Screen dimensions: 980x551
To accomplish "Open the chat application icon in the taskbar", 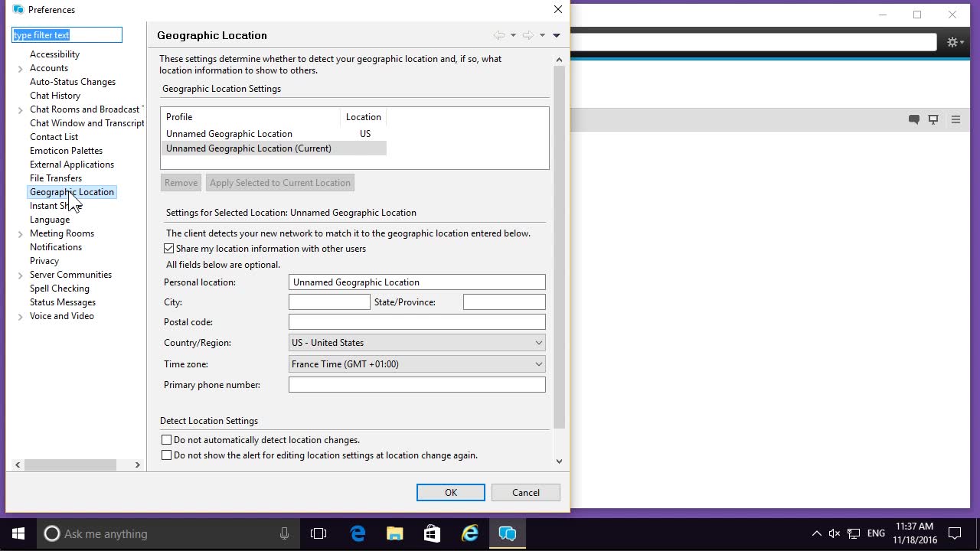I will (507, 533).
